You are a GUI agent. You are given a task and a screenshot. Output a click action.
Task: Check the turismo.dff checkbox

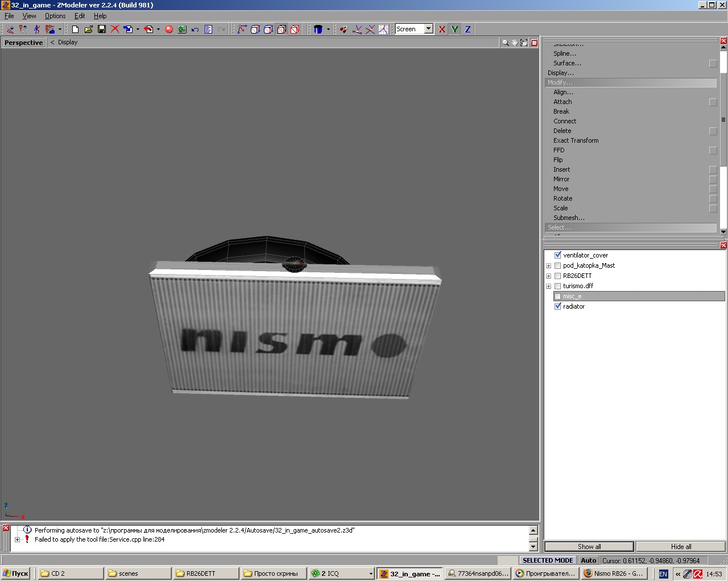coord(558,286)
